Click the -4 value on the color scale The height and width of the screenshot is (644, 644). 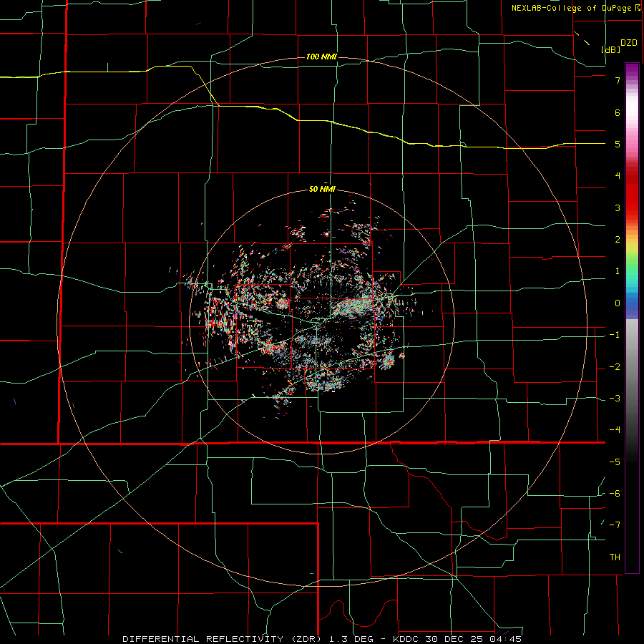coord(615,429)
